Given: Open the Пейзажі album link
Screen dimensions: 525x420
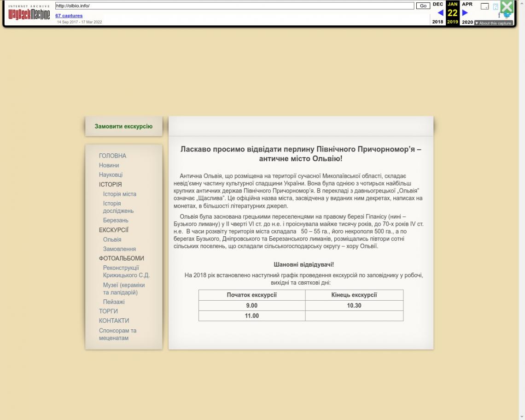Looking at the screenshot, I should (x=114, y=302).
